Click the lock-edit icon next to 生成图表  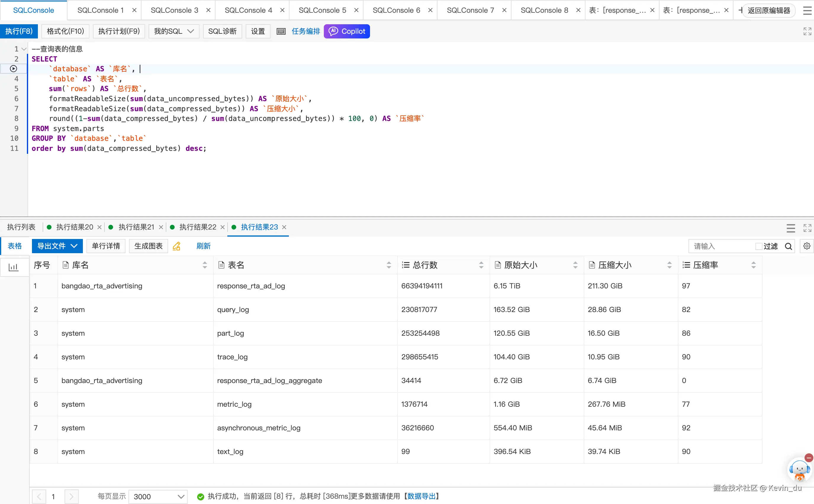point(176,246)
